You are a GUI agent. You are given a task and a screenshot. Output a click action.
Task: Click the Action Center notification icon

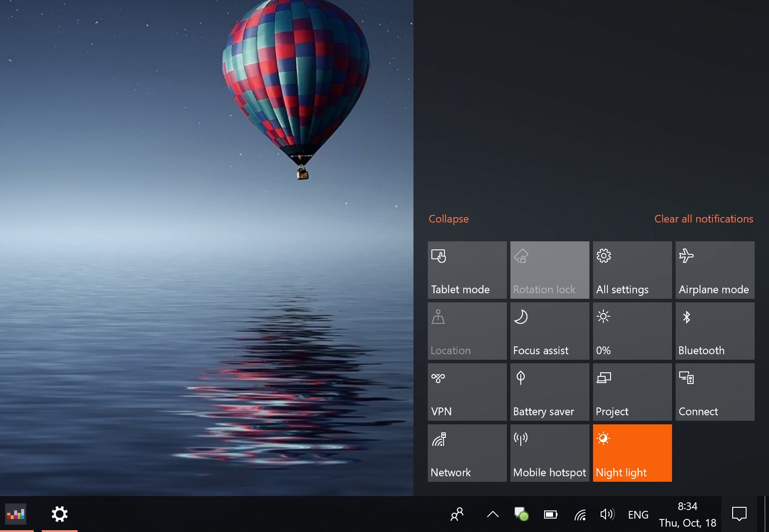point(739,514)
